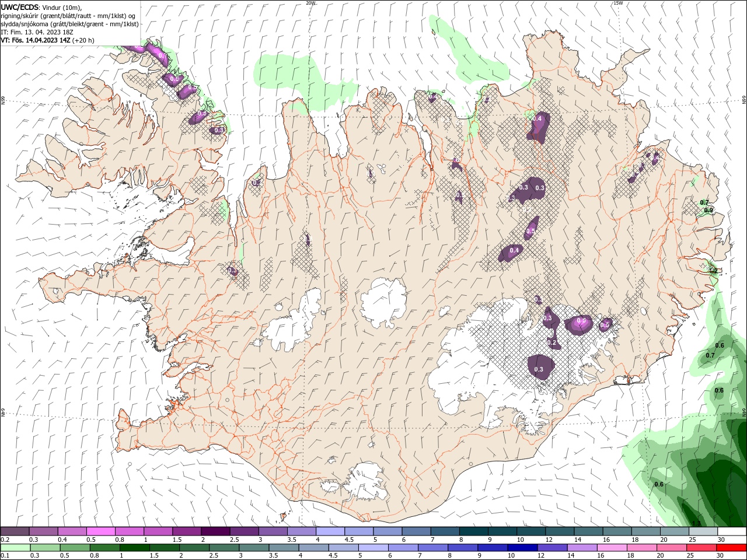Screen dimensions: 747x560
Task: Pick the 5 light blue swatch in lower legend
Action: pos(373,548)
